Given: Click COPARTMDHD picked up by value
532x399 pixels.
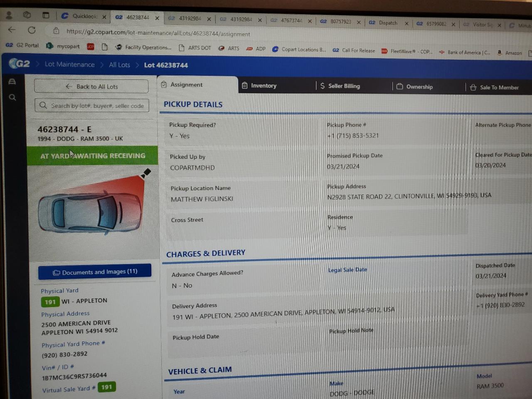Looking at the screenshot, I should [192, 168].
